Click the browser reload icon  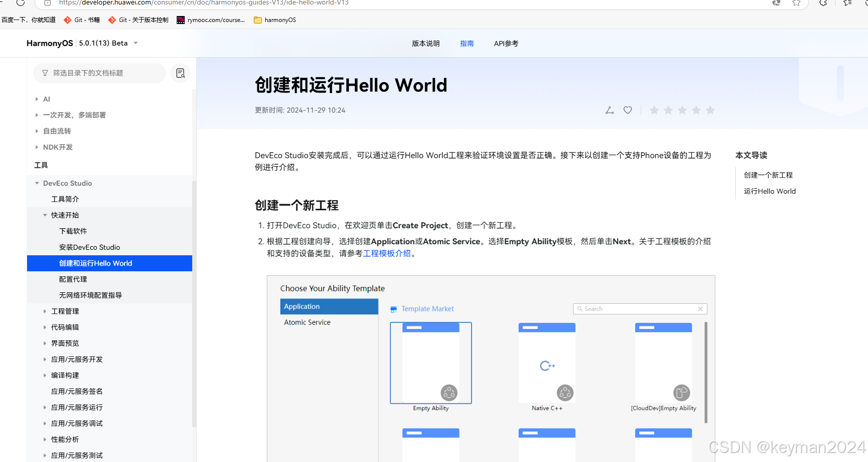[21, 3]
